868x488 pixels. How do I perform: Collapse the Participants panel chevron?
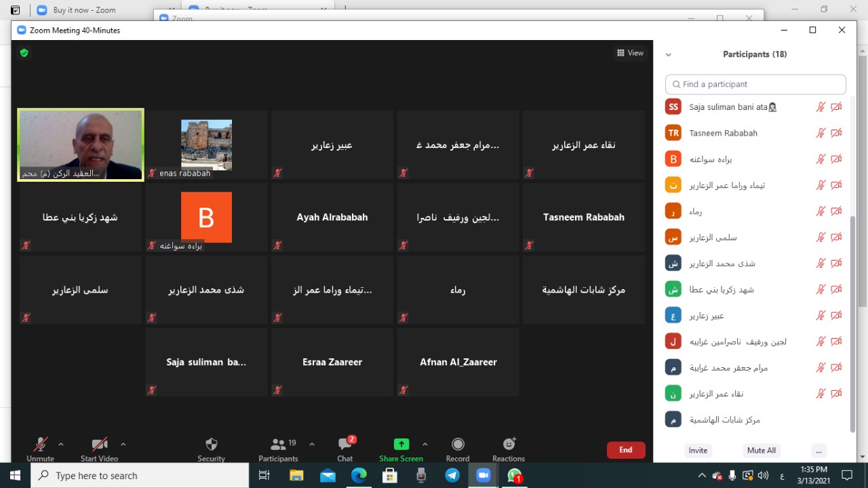[x=668, y=55]
